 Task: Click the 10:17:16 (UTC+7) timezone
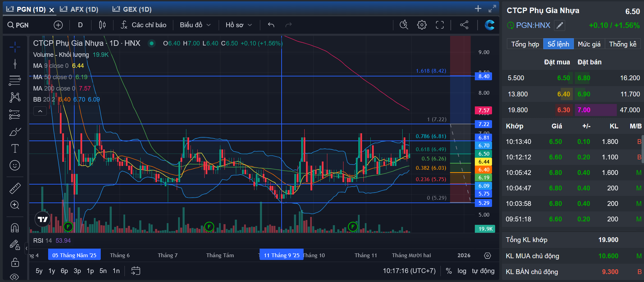coord(409,271)
